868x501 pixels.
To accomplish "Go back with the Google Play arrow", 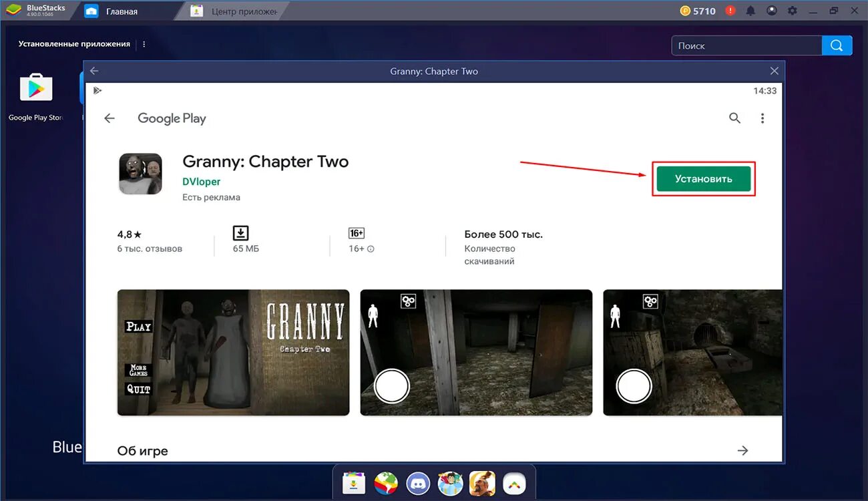I will pos(110,118).
